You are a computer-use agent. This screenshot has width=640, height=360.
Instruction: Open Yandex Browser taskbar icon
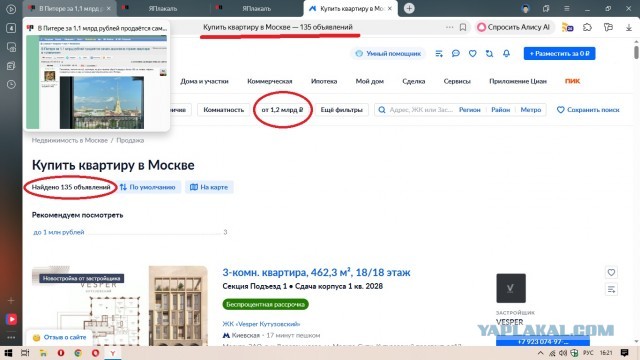click(113, 353)
